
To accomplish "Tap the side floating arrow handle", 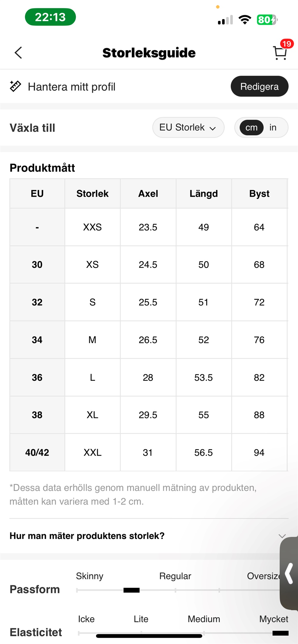I will [289, 573].
